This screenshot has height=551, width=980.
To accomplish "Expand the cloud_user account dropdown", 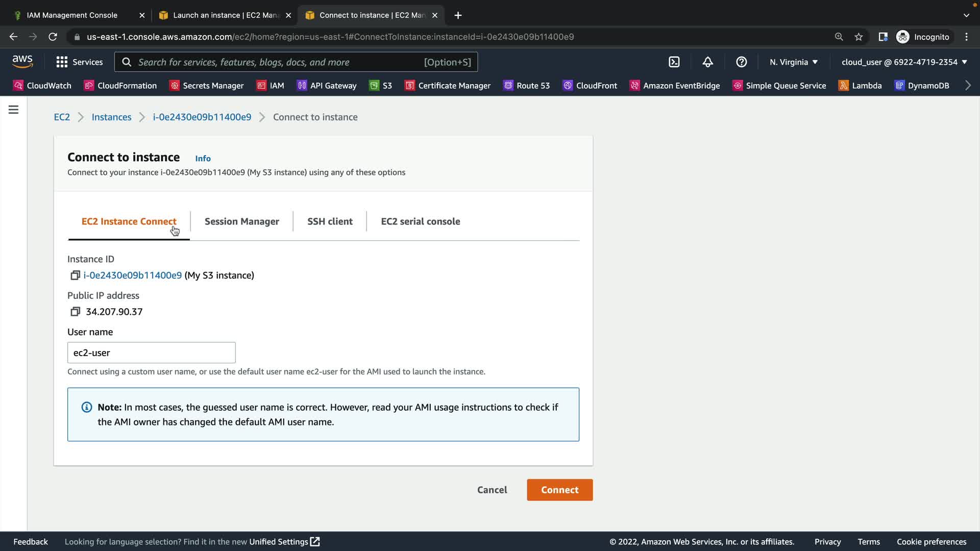I will (904, 62).
